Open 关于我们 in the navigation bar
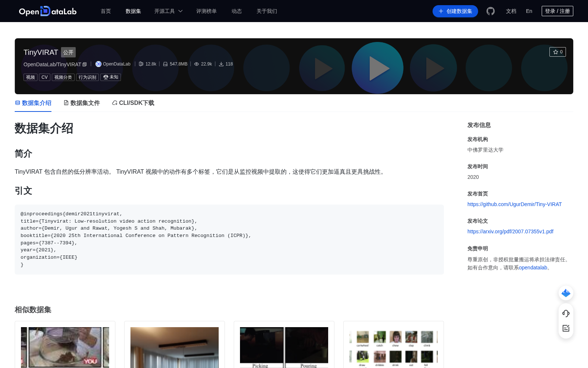Image resolution: width=588 pixels, height=368 pixels. [x=267, y=11]
